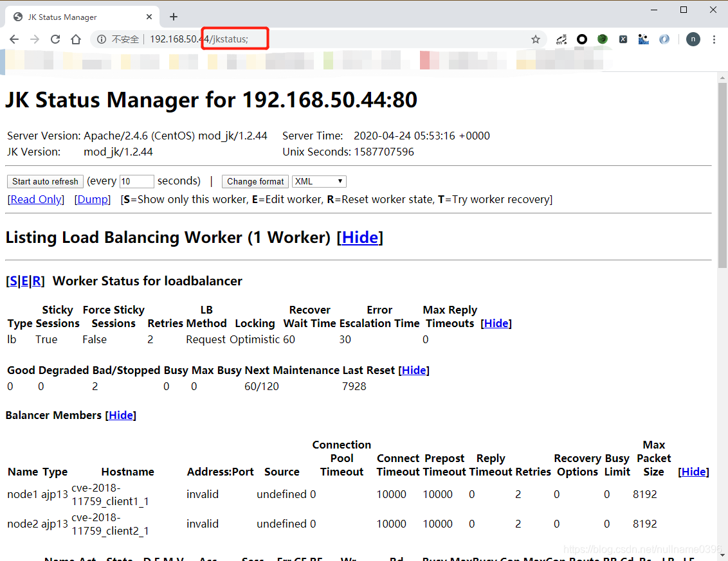Screen dimensions: 728x561
Task: Click the 'Request' LB method value
Action: click(206, 340)
